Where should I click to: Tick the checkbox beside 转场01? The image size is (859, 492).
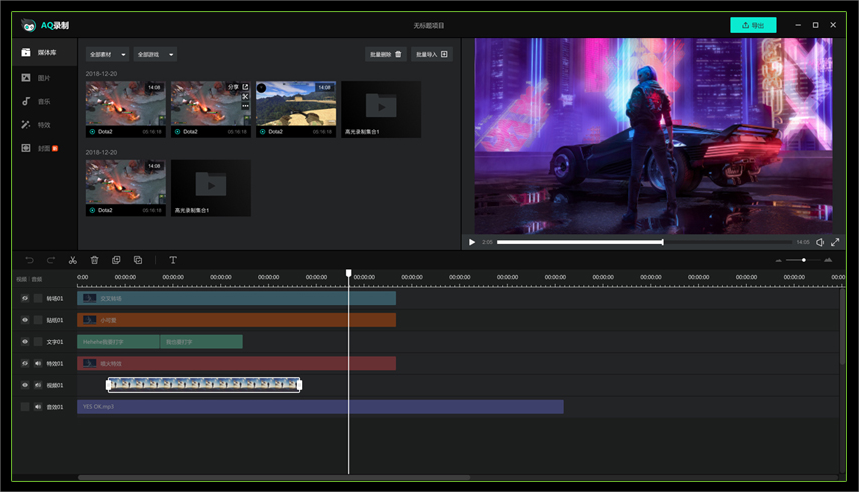(x=38, y=299)
